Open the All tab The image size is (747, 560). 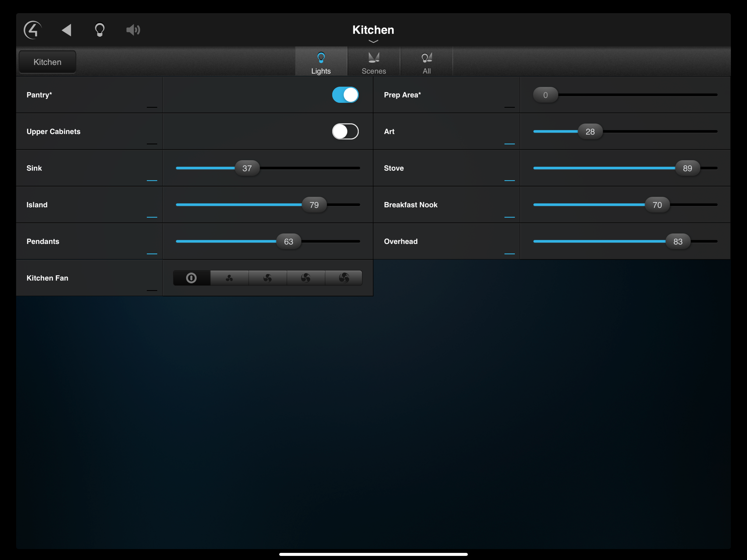coord(427,62)
